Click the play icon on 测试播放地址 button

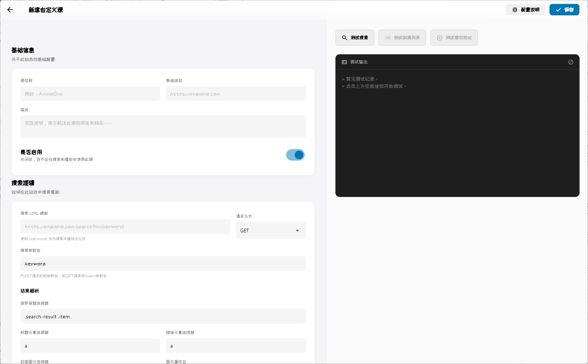point(439,37)
